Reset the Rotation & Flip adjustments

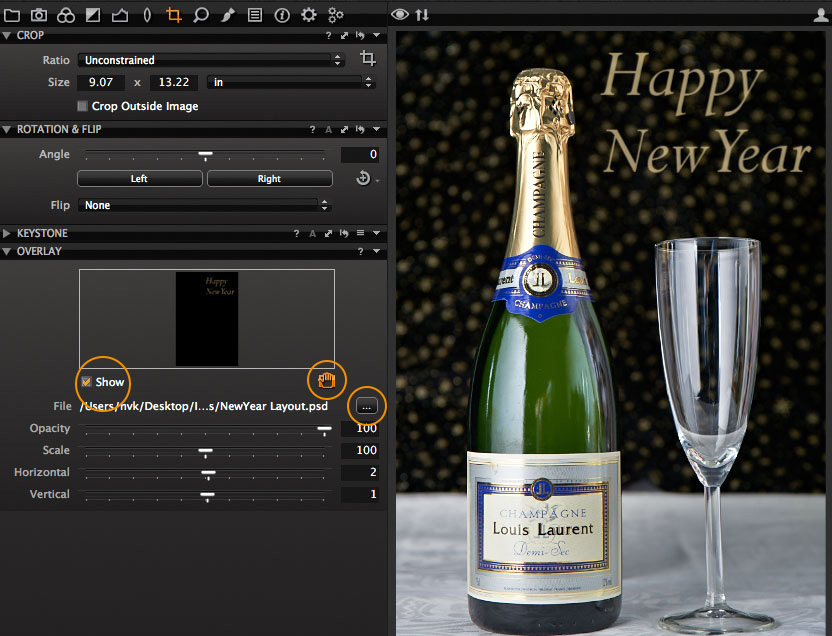[360, 129]
